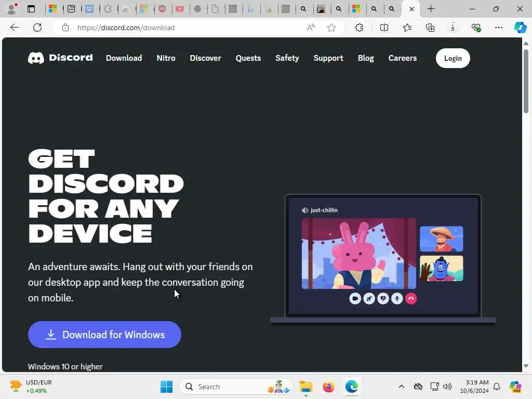Open the Blog nav link
The height and width of the screenshot is (399, 532).
tap(366, 58)
